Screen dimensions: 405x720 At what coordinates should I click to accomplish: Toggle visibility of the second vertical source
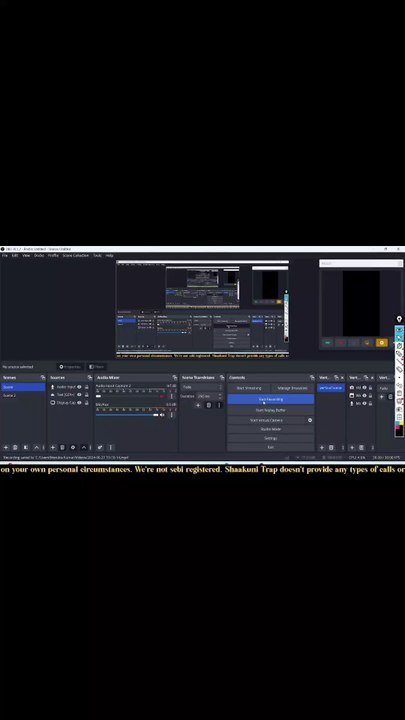(x=365, y=395)
